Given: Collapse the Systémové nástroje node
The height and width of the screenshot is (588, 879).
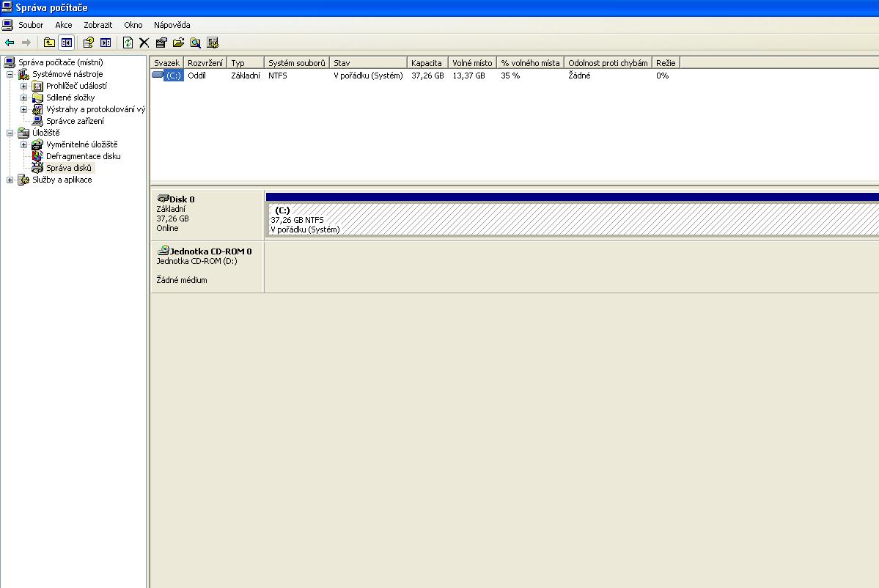Looking at the screenshot, I should 10,74.
